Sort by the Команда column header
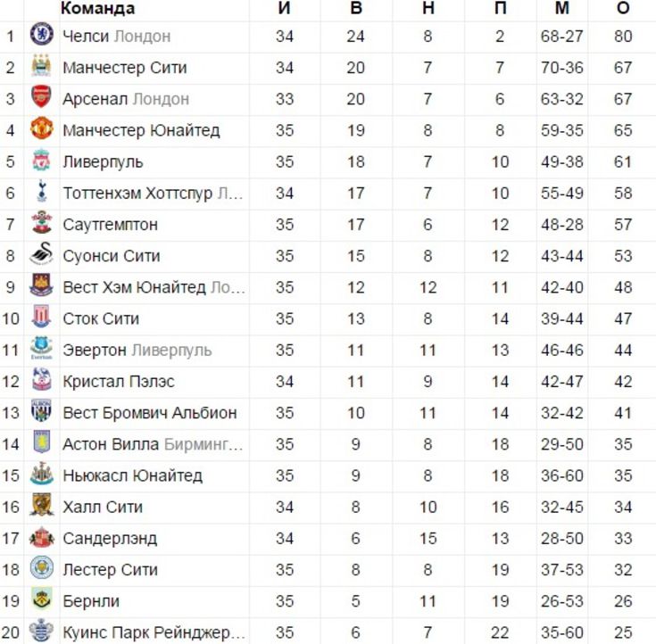This screenshot has width=656, height=644. coord(98,8)
